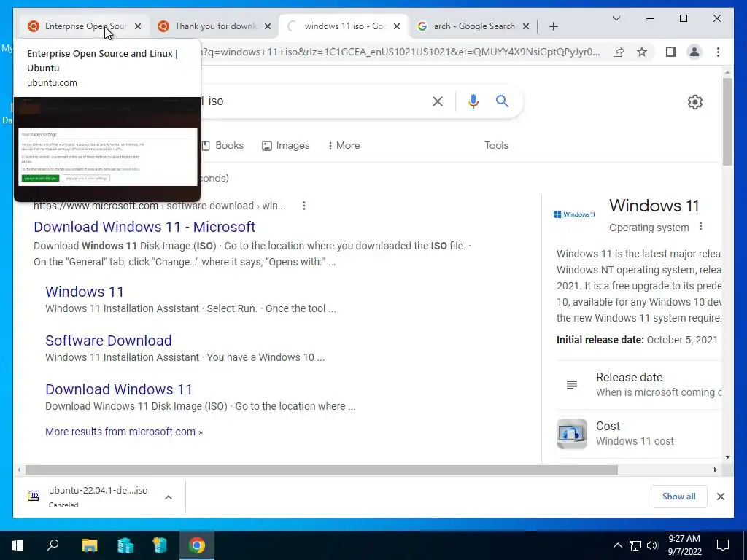Show hidden system tray icons
The image size is (747, 560).
pos(617,545)
